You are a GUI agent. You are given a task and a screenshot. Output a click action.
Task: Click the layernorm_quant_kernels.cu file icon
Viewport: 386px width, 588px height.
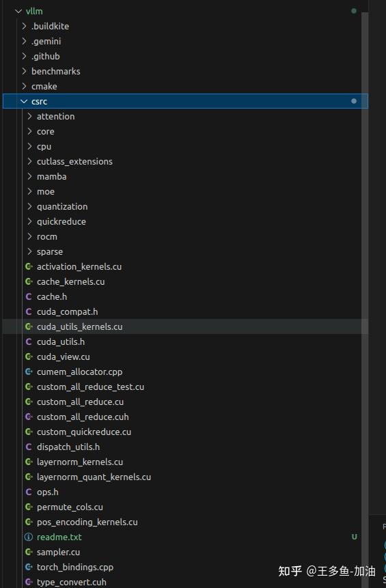point(29,477)
